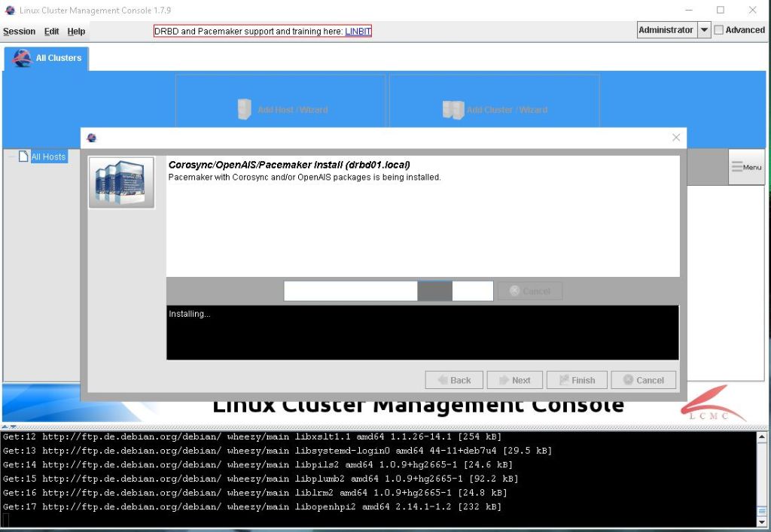The width and height of the screenshot is (771, 532).
Task: Click the Add Cluster servers icon
Action: coord(453,110)
